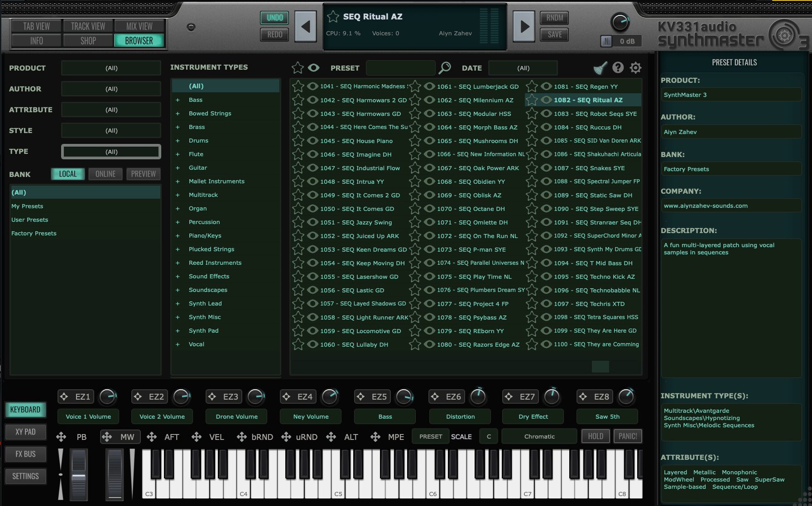Toggle the HOLD button
This screenshot has height=506, width=812.
pos(595,436)
